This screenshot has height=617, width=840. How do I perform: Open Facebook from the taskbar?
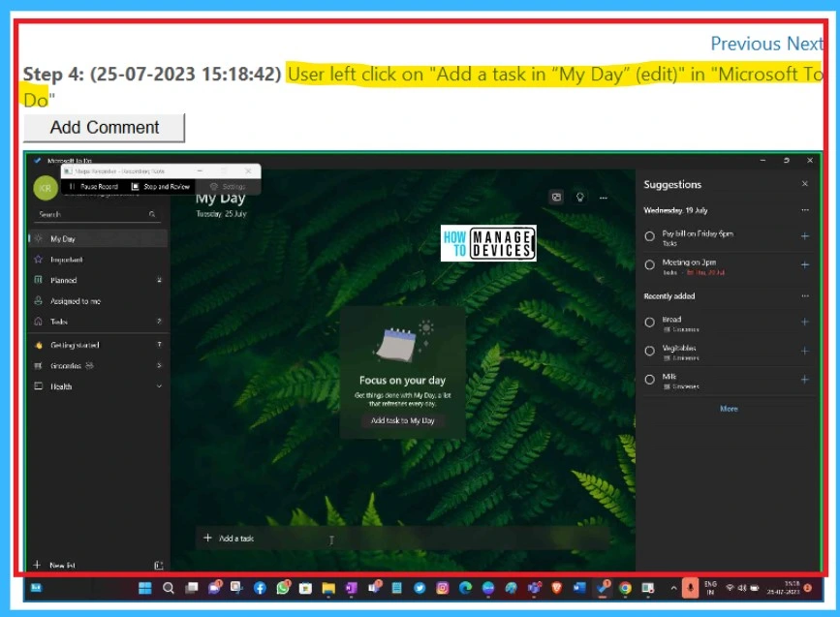point(260,588)
